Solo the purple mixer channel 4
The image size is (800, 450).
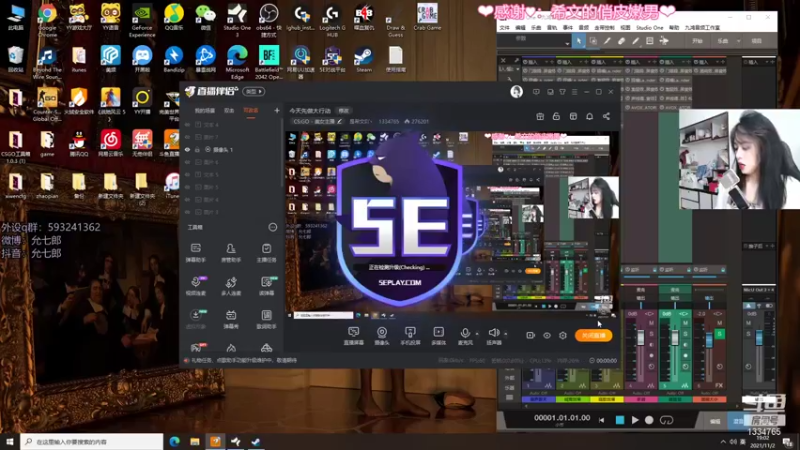(x=651, y=334)
